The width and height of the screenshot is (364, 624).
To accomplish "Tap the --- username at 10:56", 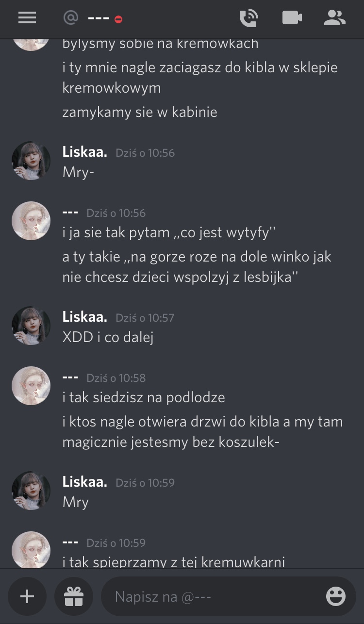I will [70, 213].
